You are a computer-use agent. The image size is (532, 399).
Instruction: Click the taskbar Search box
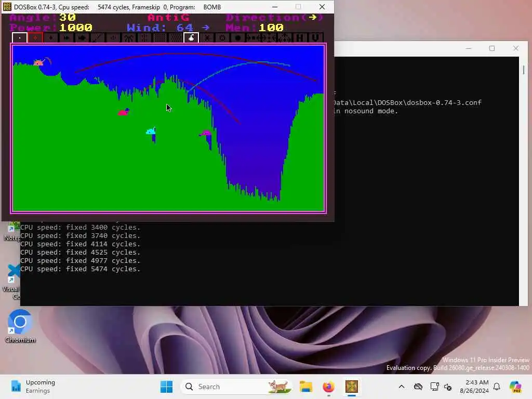[236, 387]
